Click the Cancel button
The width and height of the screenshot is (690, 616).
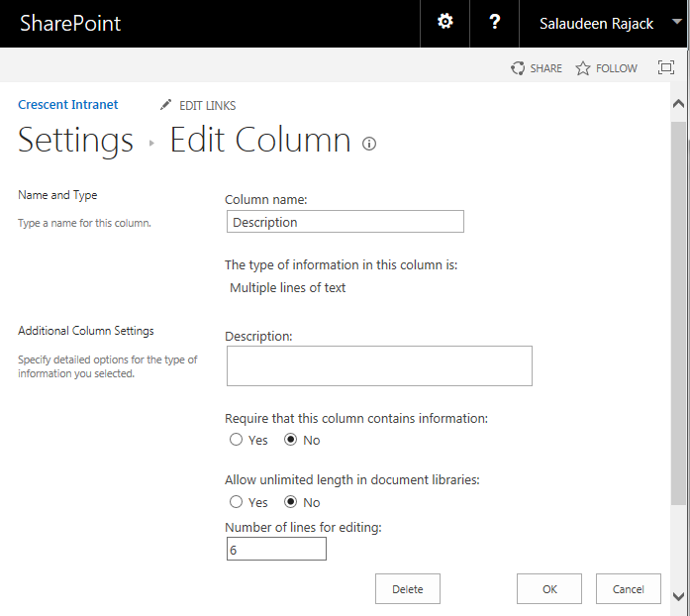pyautogui.click(x=629, y=588)
